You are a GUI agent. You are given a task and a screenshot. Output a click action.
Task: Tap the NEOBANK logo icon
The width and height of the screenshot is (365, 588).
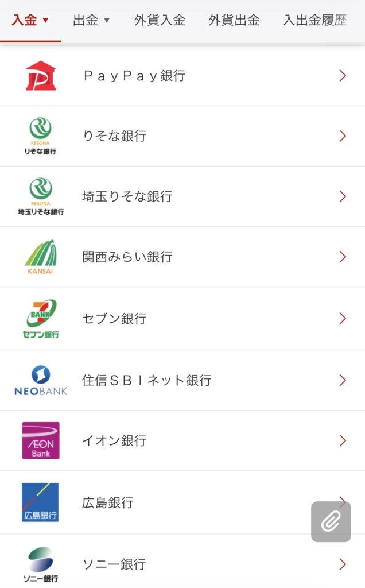pos(41,380)
